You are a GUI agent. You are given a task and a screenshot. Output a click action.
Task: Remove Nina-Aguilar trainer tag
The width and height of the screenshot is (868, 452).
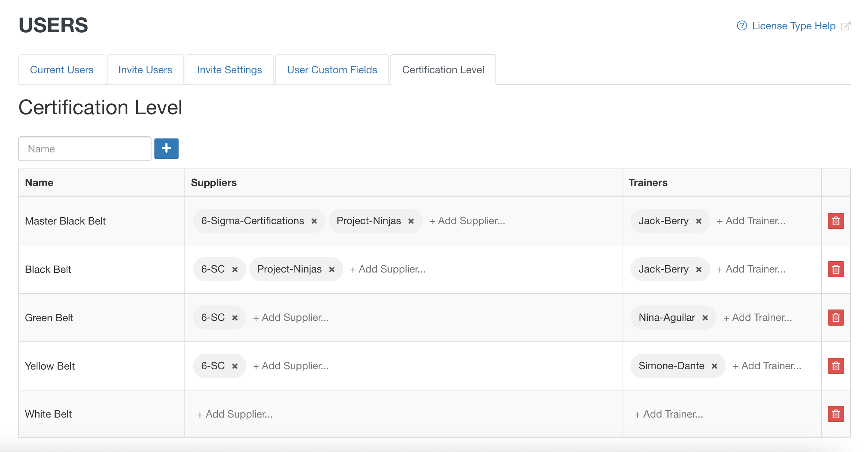click(705, 318)
